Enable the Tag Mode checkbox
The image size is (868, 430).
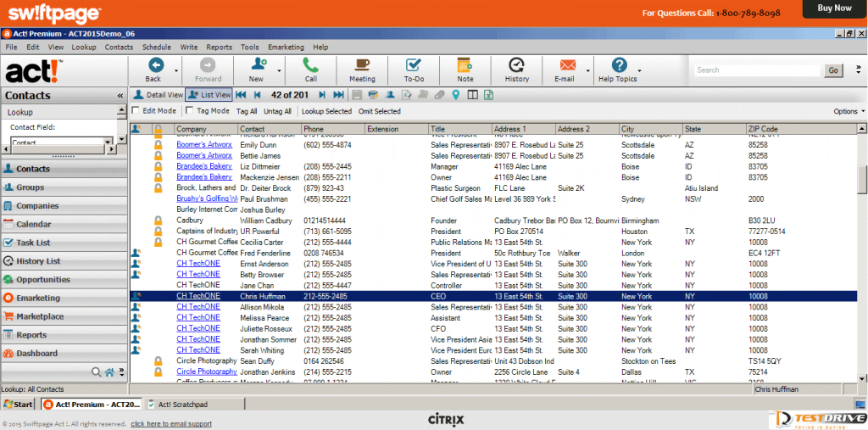[190, 111]
